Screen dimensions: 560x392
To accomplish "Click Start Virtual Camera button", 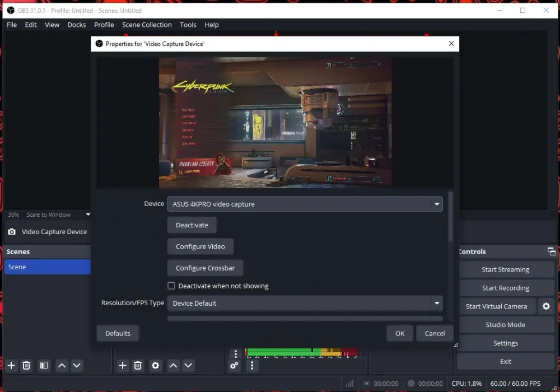I will click(496, 306).
